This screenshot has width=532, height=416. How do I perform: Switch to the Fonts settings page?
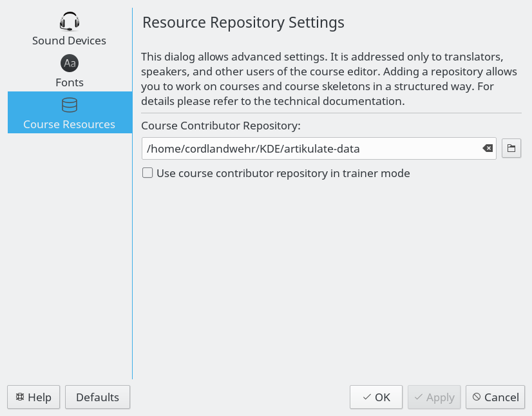70,71
